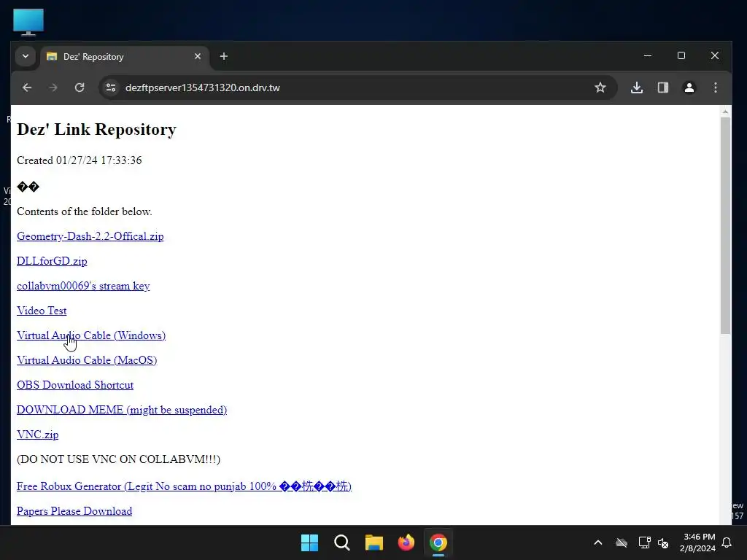Screen dimensions: 747x560
Task: Bookmark this page with the star icon
Action: point(600,87)
